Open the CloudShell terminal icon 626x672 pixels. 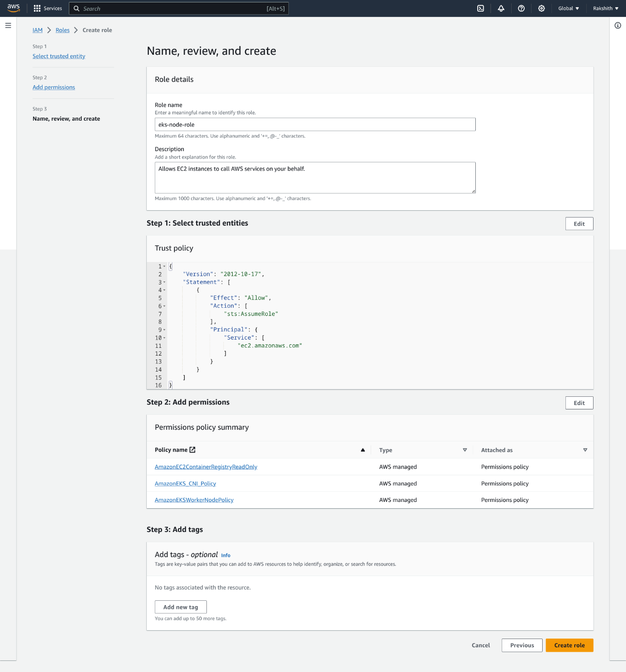coord(481,8)
